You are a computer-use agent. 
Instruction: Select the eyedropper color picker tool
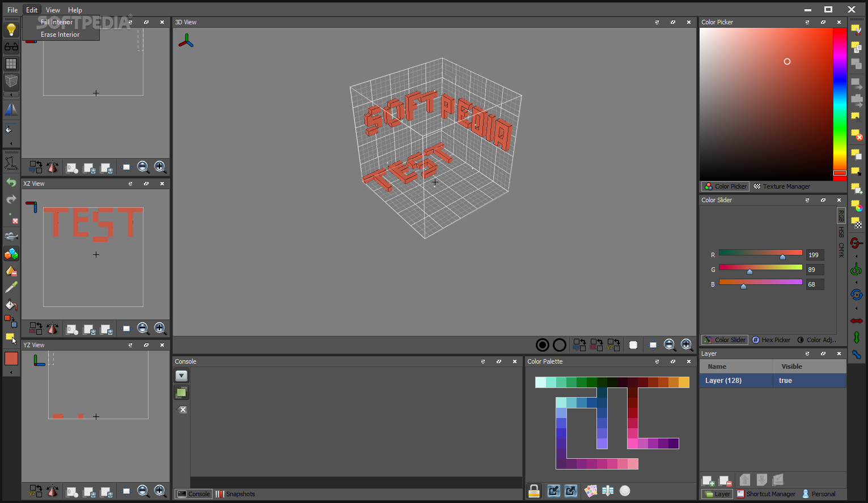coord(11,288)
